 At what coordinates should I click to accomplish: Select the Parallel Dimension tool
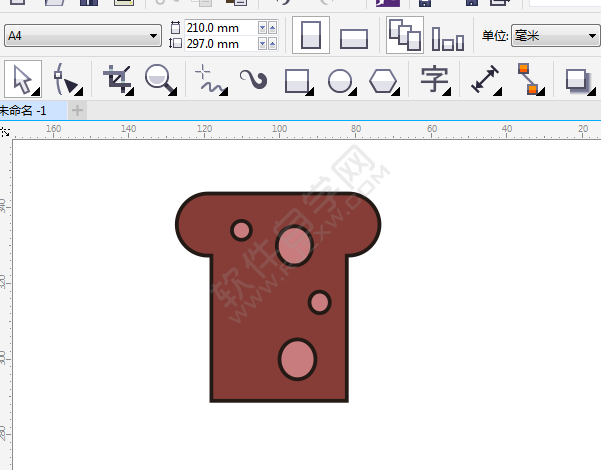pyautogui.click(x=485, y=79)
